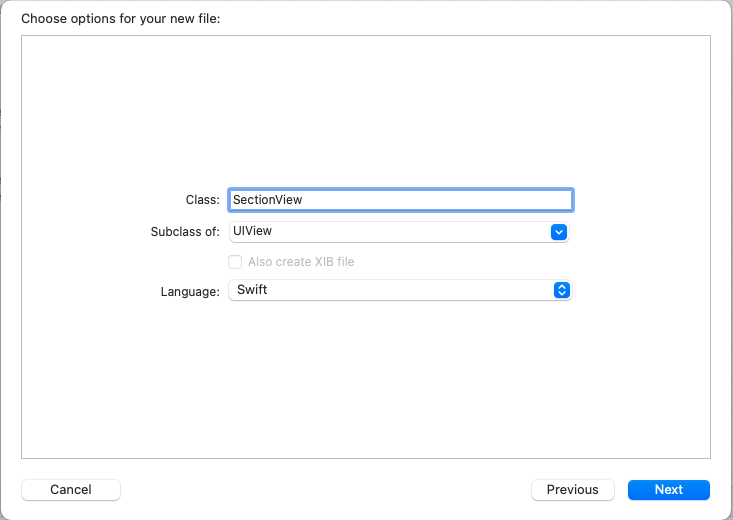Viewport: 733px width, 520px height.
Task: Click the "Subclass of:" label
Action: click(184, 232)
